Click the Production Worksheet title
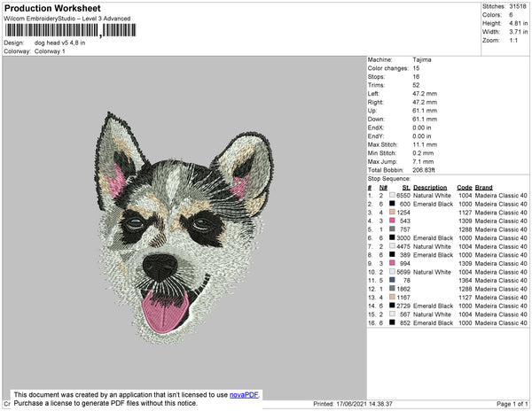 coord(51,9)
